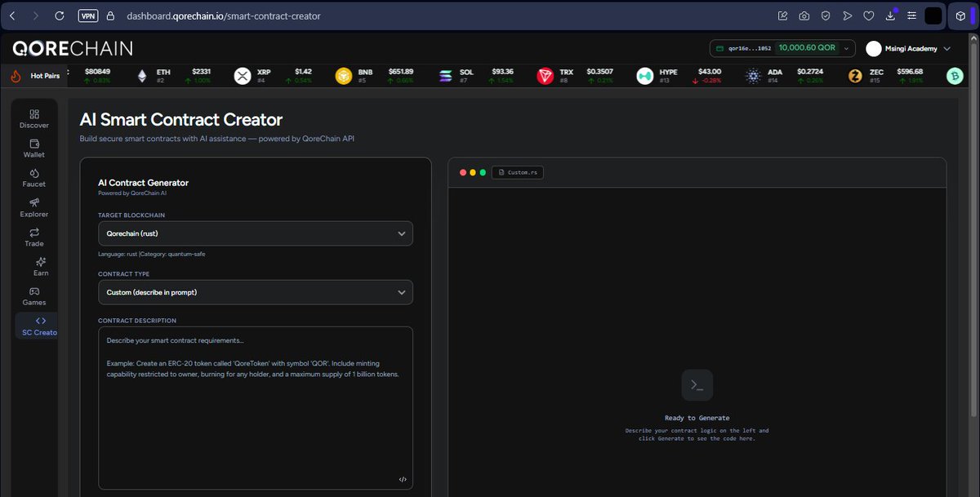Go to the Faucet page
Image resolution: width=980 pixels, height=497 pixels.
pos(34,178)
